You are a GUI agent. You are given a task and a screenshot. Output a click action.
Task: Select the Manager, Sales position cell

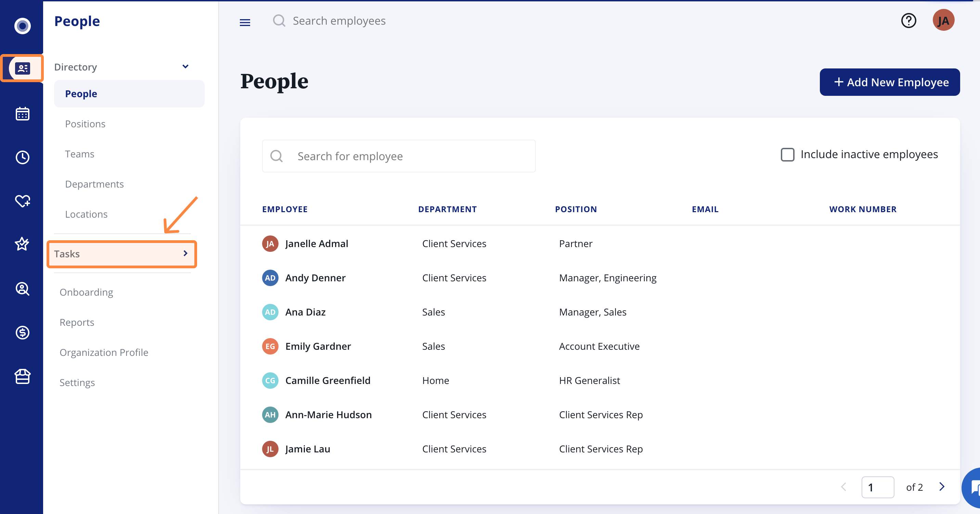pyautogui.click(x=593, y=312)
